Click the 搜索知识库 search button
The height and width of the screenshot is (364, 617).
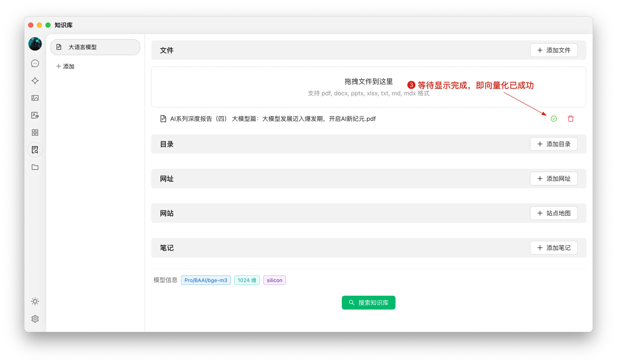(368, 303)
